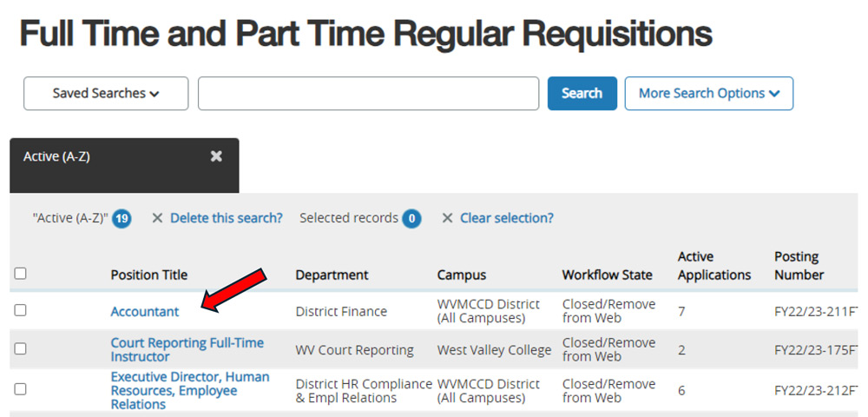The width and height of the screenshot is (868, 417).
Task: Click the Clear selection link
Action: 507,218
